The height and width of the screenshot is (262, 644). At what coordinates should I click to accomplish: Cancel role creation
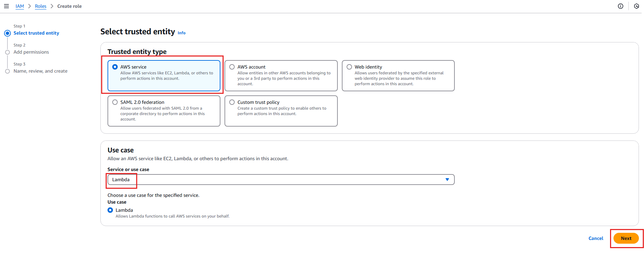point(596,238)
